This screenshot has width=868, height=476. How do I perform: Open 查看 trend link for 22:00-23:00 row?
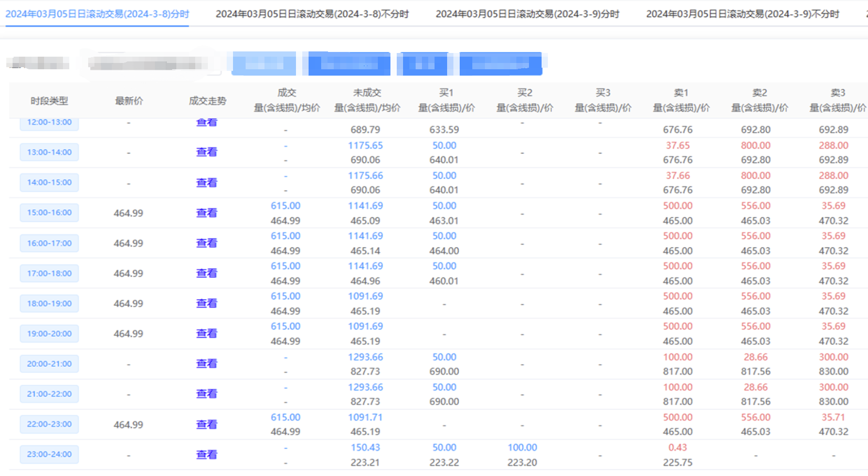pos(206,424)
